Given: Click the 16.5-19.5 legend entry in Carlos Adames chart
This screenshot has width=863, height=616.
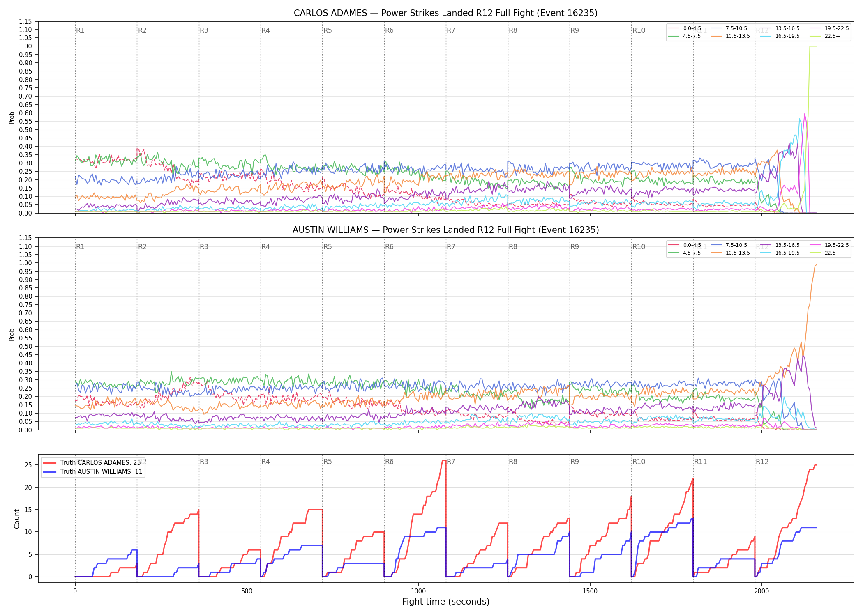Looking at the screenshot, I should (x=780, y=36).
